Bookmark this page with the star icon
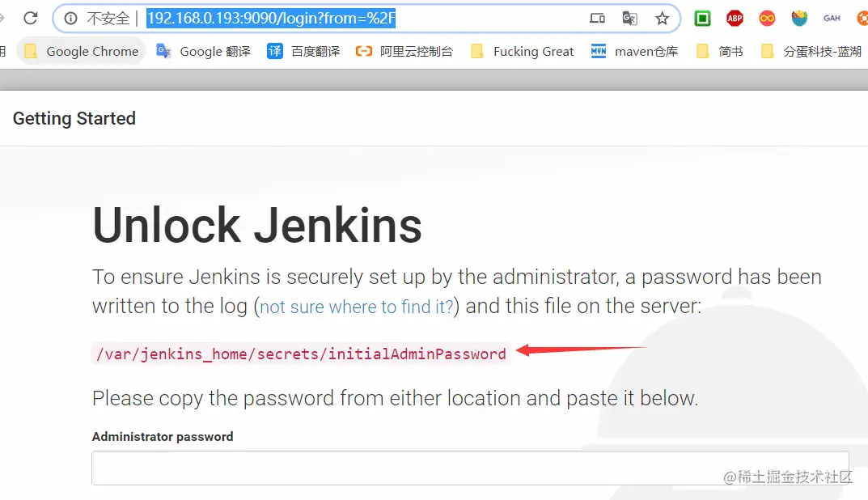The image size is (868, 500). point(662,19)
